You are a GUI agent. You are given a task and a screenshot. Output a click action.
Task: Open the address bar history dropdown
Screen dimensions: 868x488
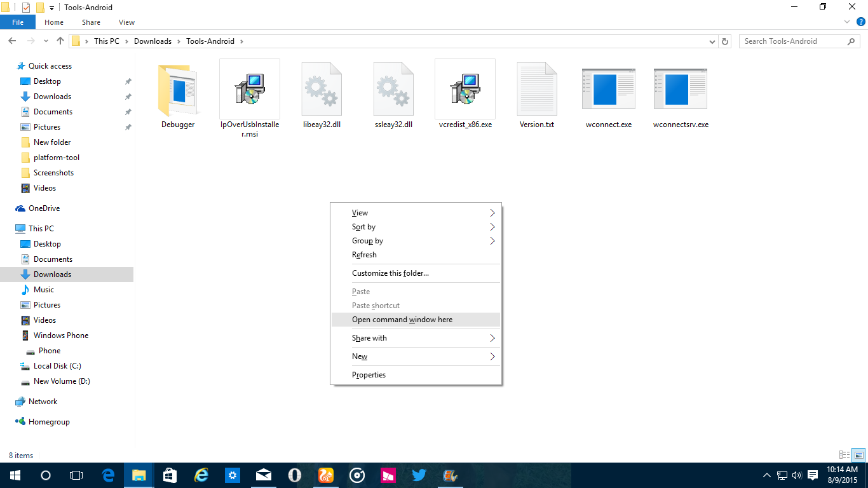click(x=712, y=41)
